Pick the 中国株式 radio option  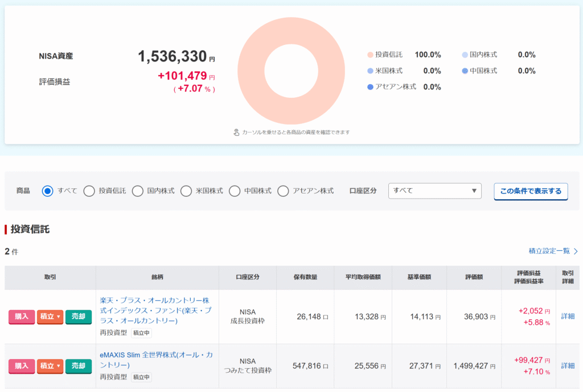click(234, 191)
